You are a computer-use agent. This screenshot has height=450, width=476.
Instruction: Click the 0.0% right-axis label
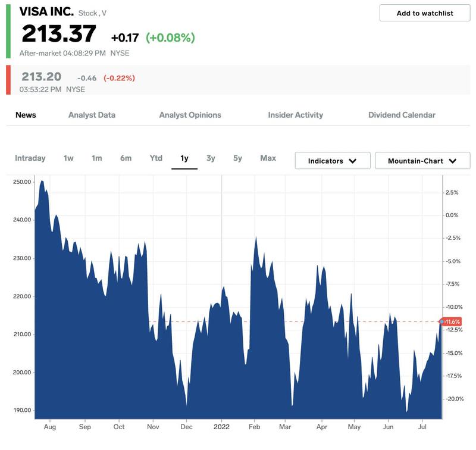coord(452,215)
